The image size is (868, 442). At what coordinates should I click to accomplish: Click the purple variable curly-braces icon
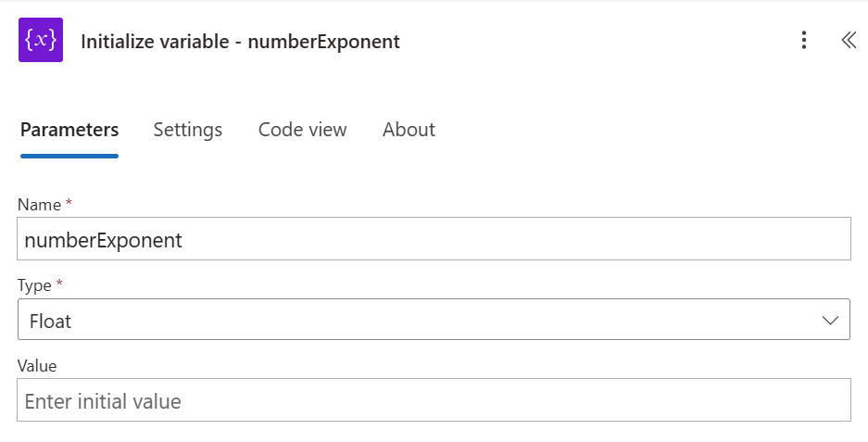[41, 41]
